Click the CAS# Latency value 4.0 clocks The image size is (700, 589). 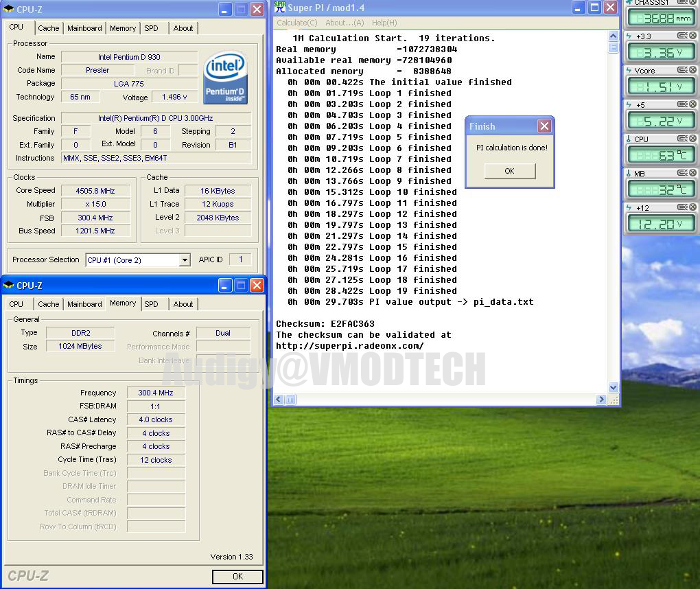pyautogui.click(x=156, y=419)
